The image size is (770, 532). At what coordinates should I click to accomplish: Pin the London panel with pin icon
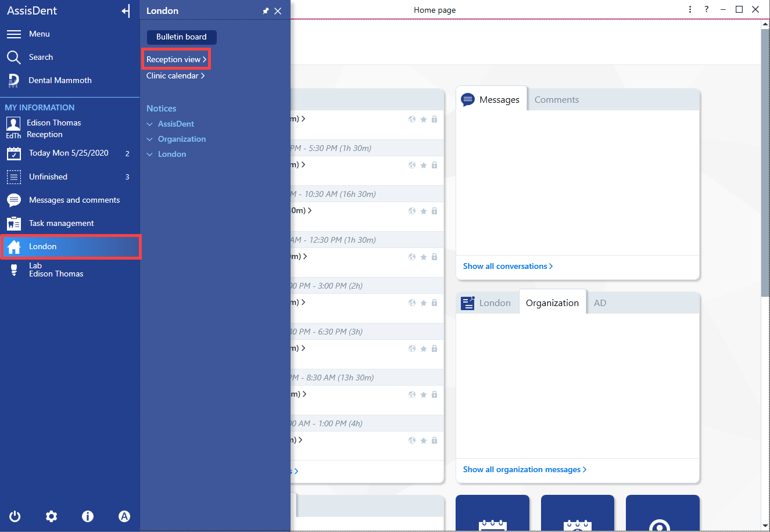pos(266,11)
